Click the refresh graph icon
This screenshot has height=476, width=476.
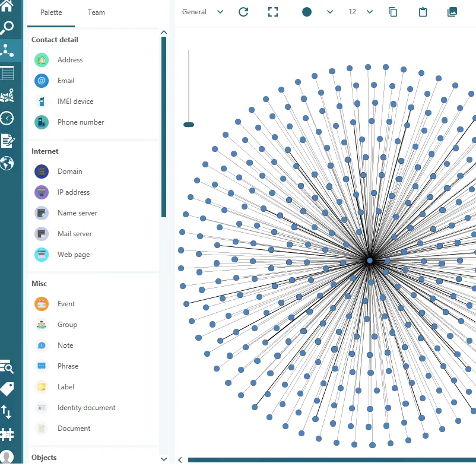[243, 12]
